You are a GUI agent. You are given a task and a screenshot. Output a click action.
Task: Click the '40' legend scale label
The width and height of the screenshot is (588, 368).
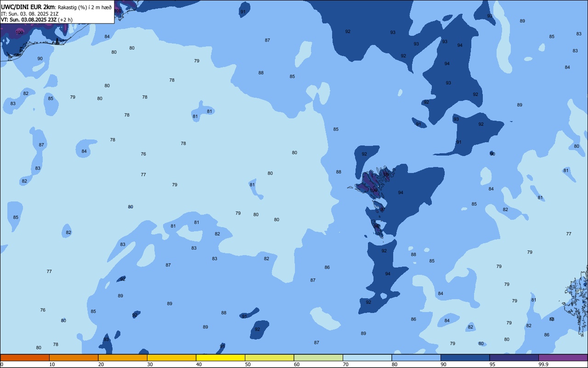pos(199,364)
